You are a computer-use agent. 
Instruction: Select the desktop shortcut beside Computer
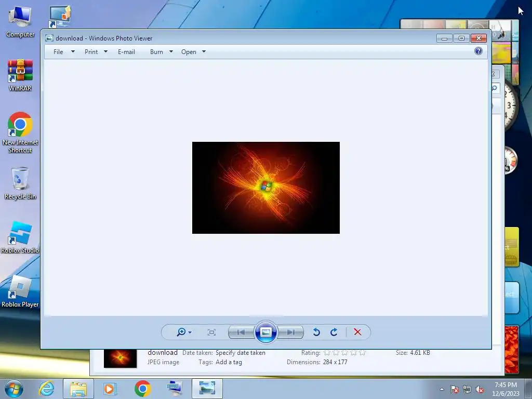60,16
